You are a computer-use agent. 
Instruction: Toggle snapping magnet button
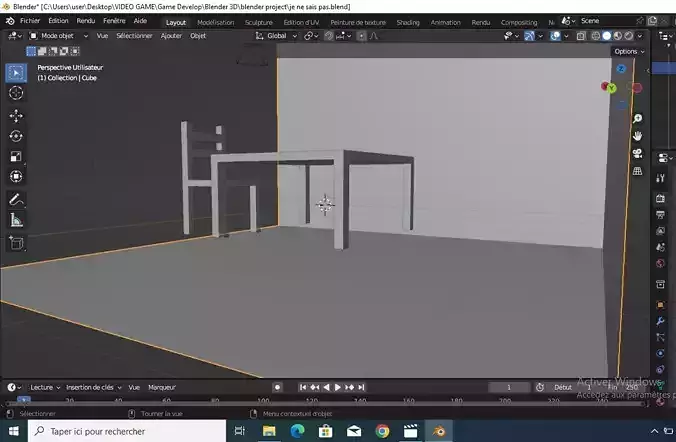329,36
